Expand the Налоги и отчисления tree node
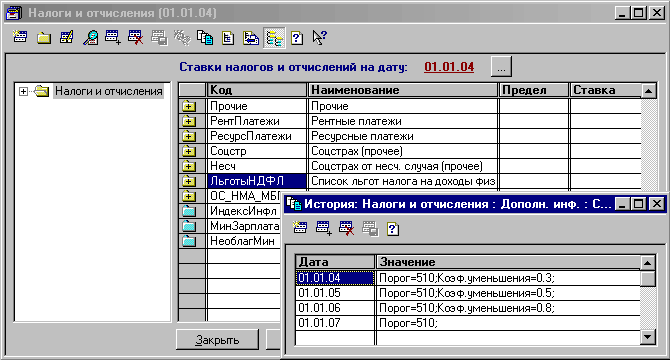The image size is (670, 360). pyautogui.click(x=24, y=91)
